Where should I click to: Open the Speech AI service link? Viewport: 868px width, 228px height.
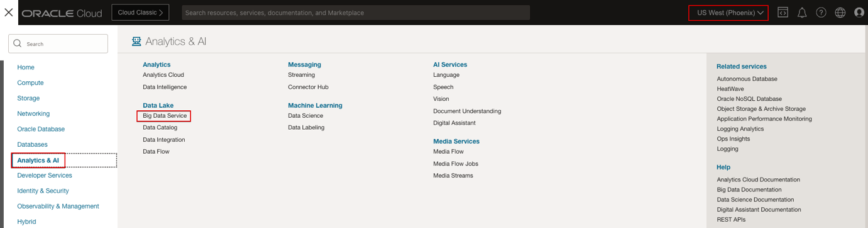(443, 87)
